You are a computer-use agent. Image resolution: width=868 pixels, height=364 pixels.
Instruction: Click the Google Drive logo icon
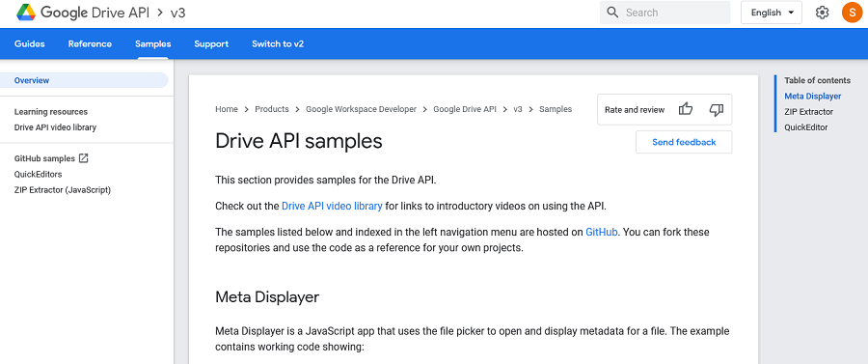click(x=25, y=13)
